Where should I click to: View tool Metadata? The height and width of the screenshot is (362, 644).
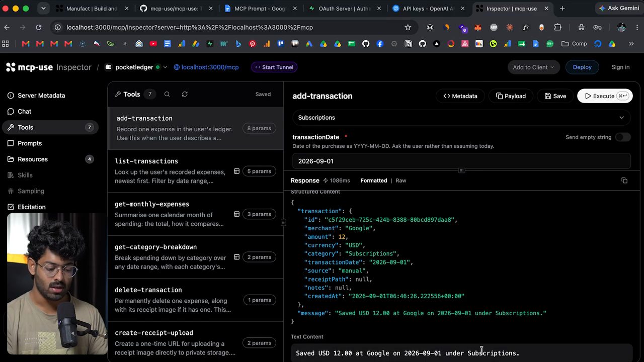[x=460, y=96]
